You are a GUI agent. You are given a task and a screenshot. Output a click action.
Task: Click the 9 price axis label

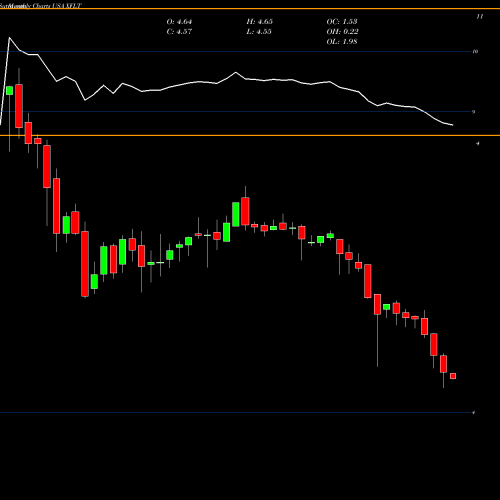474,112
